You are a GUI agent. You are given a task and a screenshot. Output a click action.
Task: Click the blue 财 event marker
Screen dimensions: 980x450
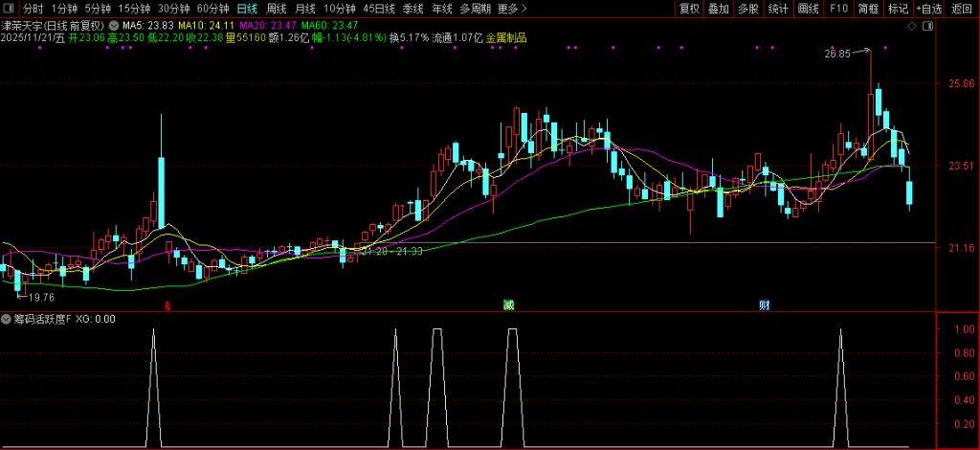765,305
